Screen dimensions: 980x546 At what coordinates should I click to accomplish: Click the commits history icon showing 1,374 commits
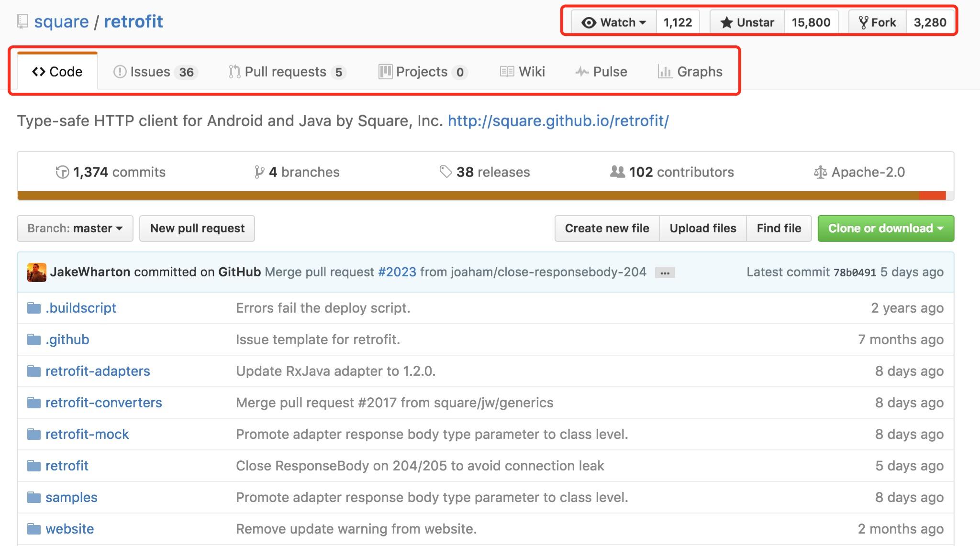pyautogui.click(x=62, y=172)
